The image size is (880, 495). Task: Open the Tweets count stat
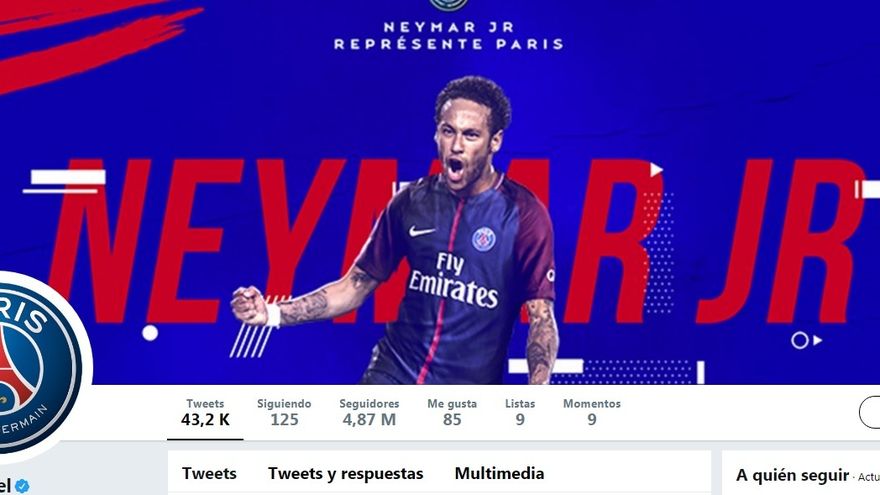205,412
